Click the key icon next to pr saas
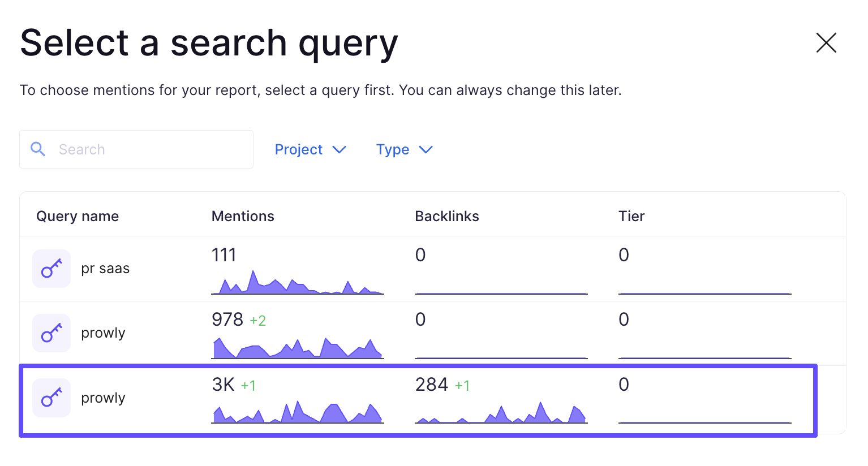Screen dimensions: 868x466 [51, 268]
